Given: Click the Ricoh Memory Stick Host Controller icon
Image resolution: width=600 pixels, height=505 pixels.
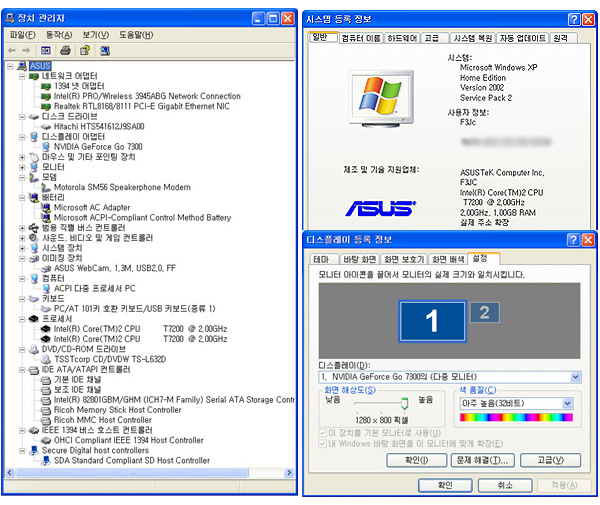Looking at the screenshot, I should (x=46, y=410).
